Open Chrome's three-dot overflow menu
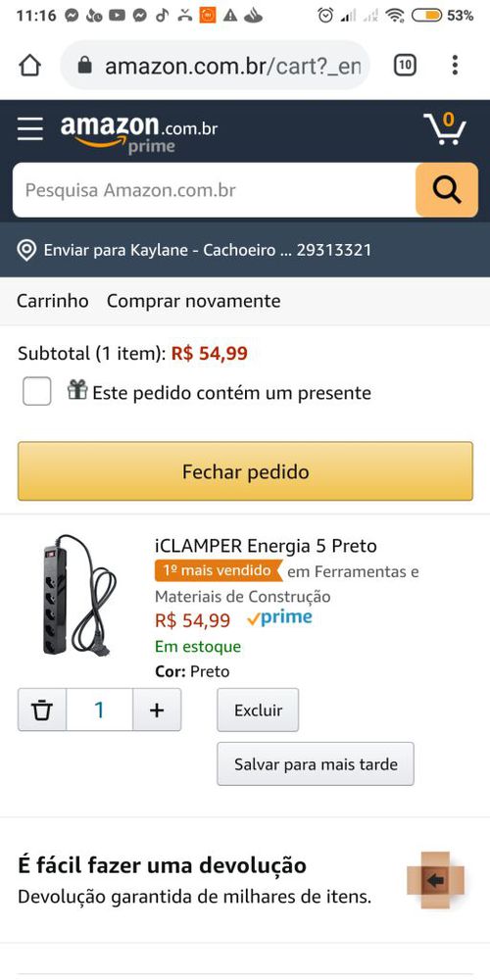The width and height of the screenshot is (490, 980). pos(455,65)
